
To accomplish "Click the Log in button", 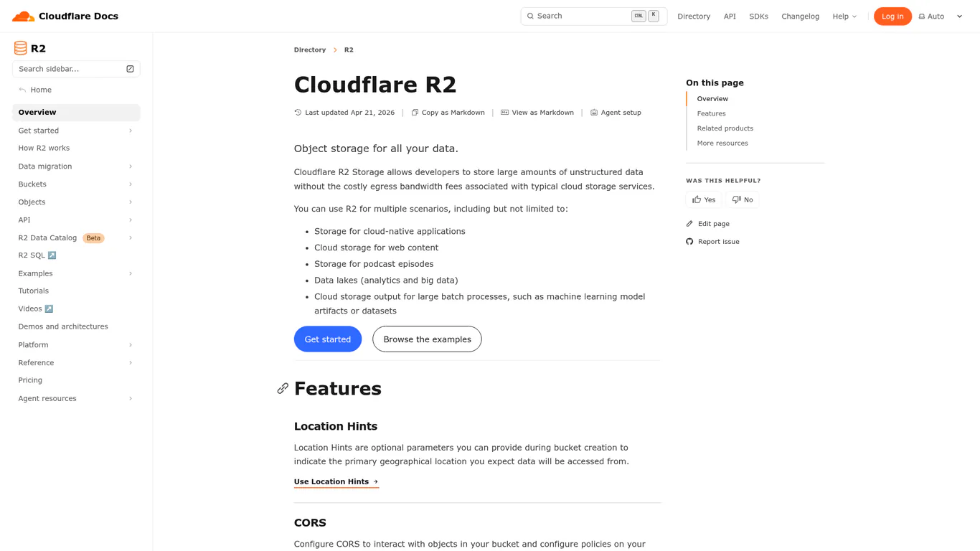I will [892, 17].
